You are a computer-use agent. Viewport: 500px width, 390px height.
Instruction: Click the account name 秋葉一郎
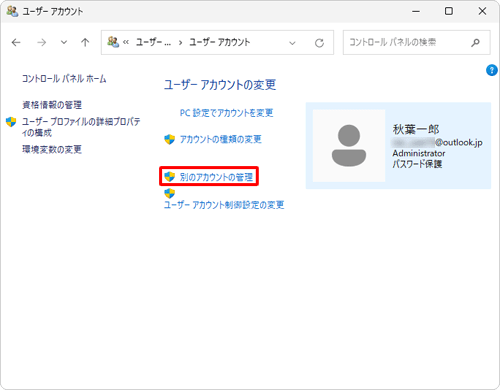(416, 129)
